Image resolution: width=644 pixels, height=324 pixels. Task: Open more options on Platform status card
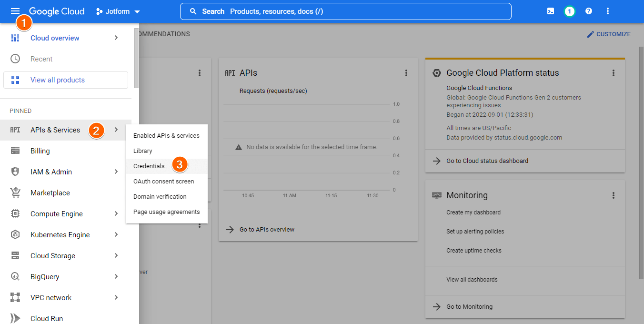[614, 73]
